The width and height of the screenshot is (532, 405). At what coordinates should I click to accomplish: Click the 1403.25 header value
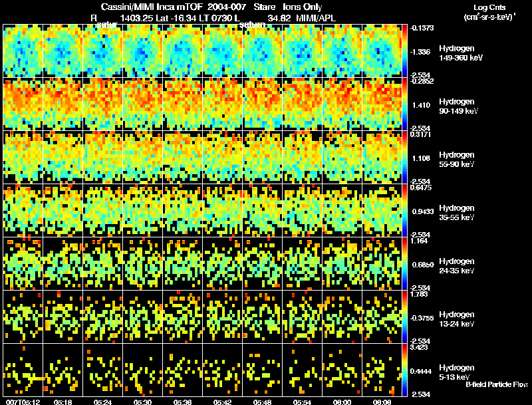click(x=137, y=19)
